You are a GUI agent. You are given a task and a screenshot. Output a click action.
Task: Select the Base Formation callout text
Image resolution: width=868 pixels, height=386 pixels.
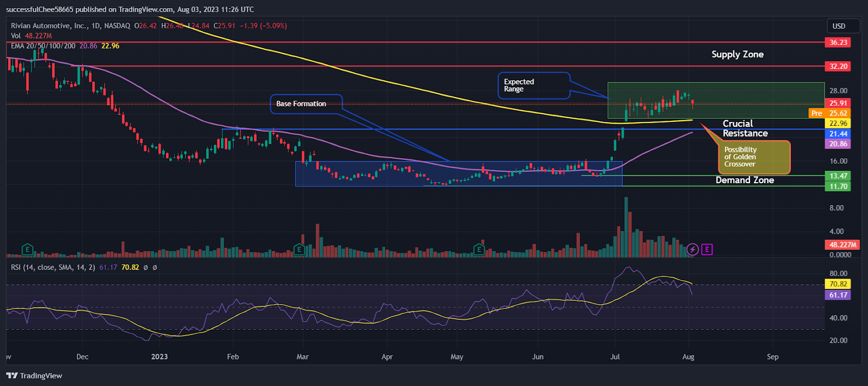(301, 104)
